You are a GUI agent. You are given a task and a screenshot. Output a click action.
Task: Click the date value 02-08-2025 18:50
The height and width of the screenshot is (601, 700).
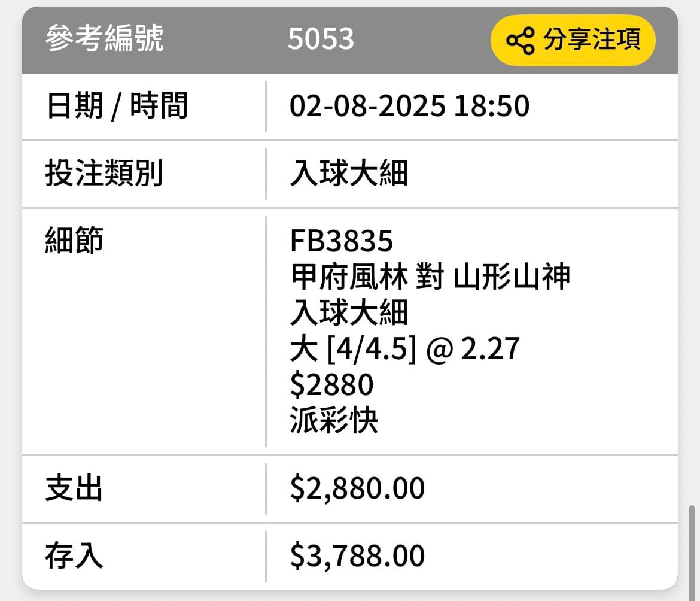click(409, 107)
